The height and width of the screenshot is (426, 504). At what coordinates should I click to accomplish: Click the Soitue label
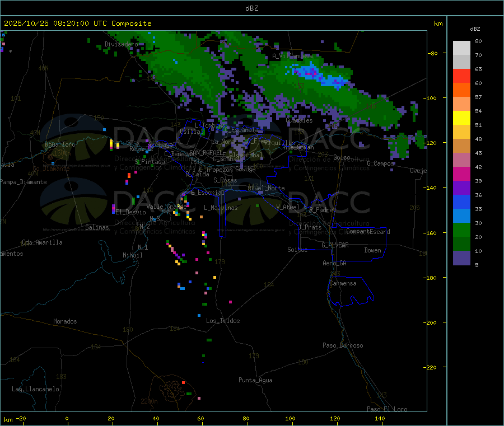297,250
